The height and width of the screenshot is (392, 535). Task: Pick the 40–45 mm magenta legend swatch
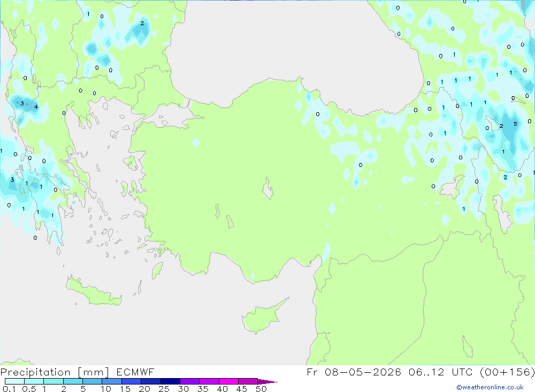pyautogui.click(x=228, y=381)
